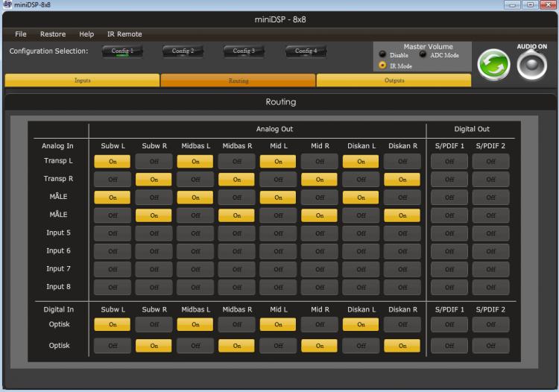
Task: Open the Help menu
Action: click(86, 34)
